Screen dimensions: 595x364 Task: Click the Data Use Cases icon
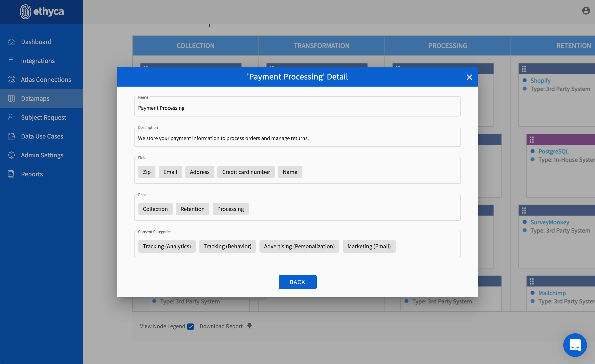pos(11,136)
